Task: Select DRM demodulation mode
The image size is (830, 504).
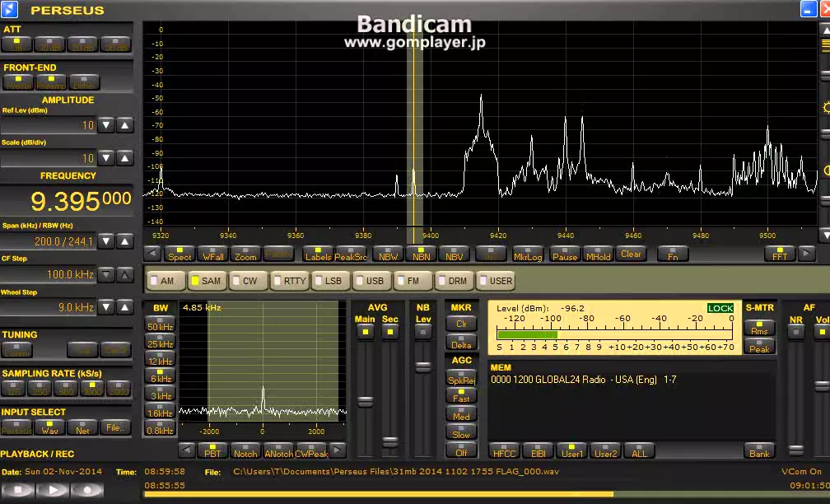Action: click(x=455, y=281)
